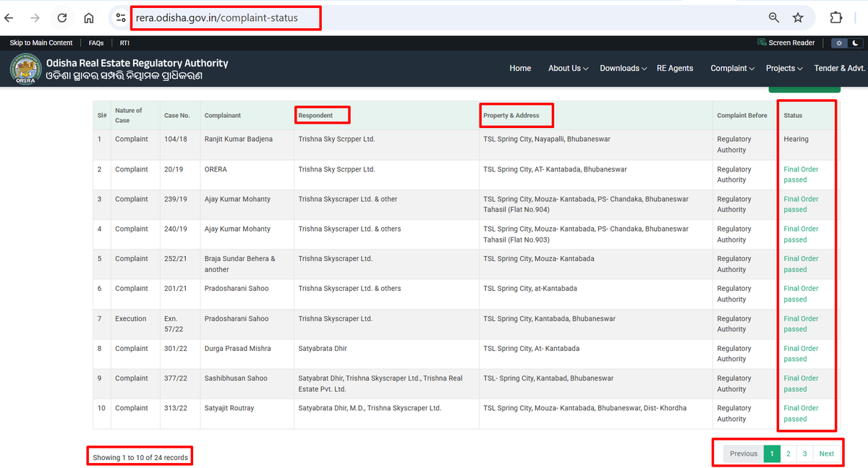Go back using the browser back arrow
The width and height of the screenshot is (868, 468).
click(x=9, y=17)
